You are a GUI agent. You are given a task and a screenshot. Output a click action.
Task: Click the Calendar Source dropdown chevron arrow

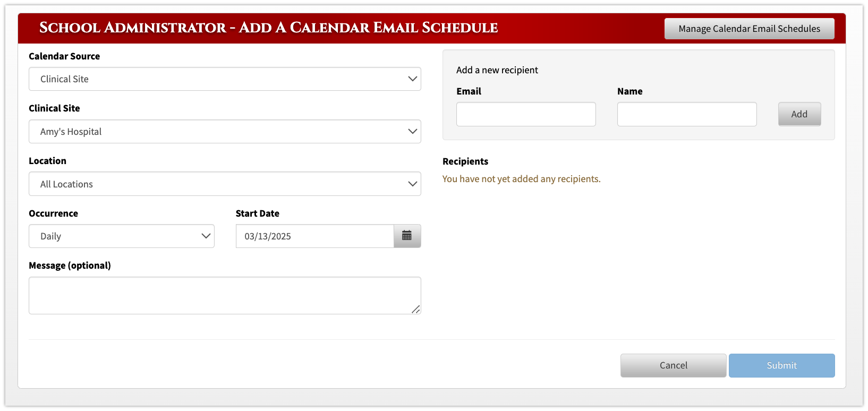pos(412,79)
